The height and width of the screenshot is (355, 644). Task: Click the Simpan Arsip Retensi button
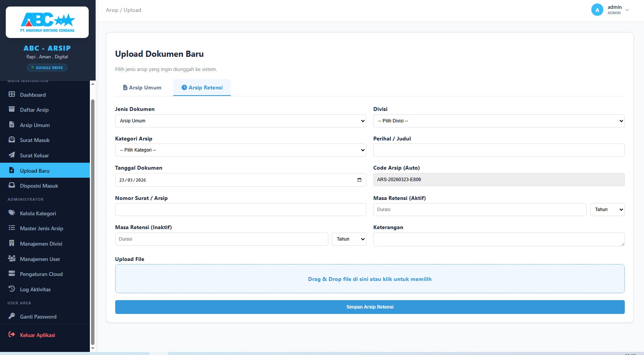(370, 307)
